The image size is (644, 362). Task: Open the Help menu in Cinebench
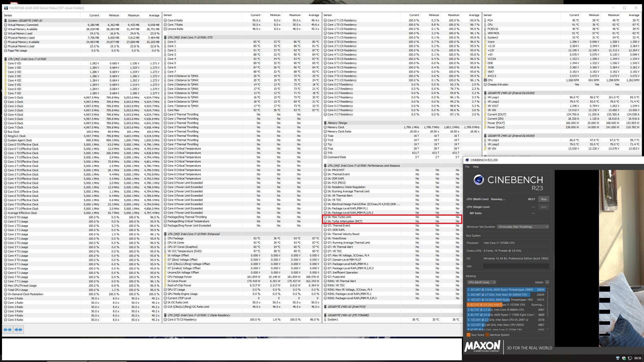476,167
